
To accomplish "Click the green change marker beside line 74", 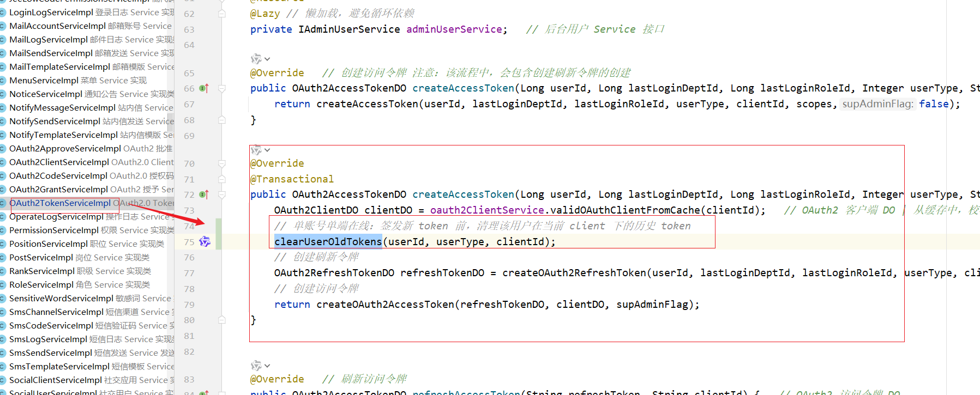I will [x=219, y=226].
